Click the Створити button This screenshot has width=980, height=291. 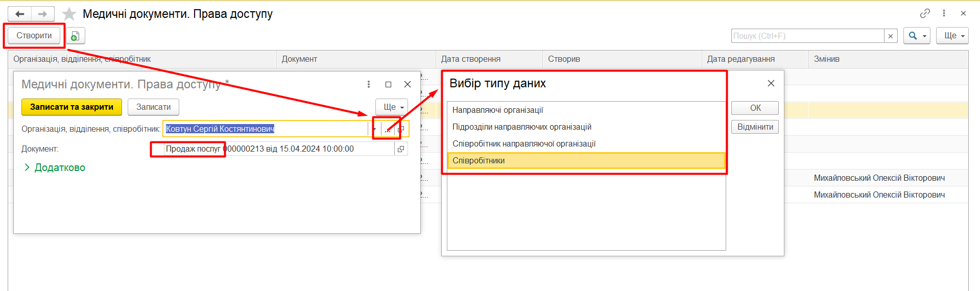pos(34,36)
